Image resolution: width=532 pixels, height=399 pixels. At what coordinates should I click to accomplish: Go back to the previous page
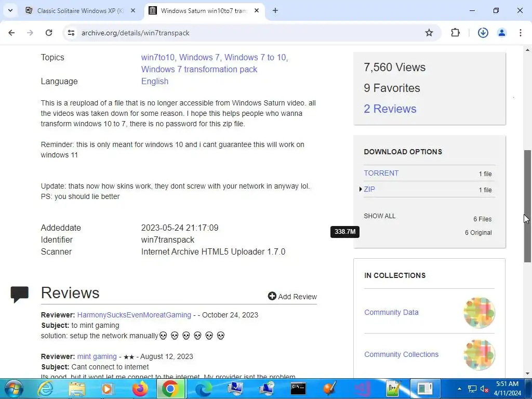tap(11, 33)
